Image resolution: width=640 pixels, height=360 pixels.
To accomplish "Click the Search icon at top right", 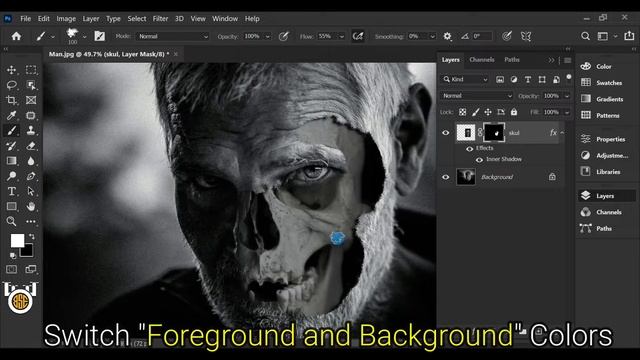I will coord(585,36).
